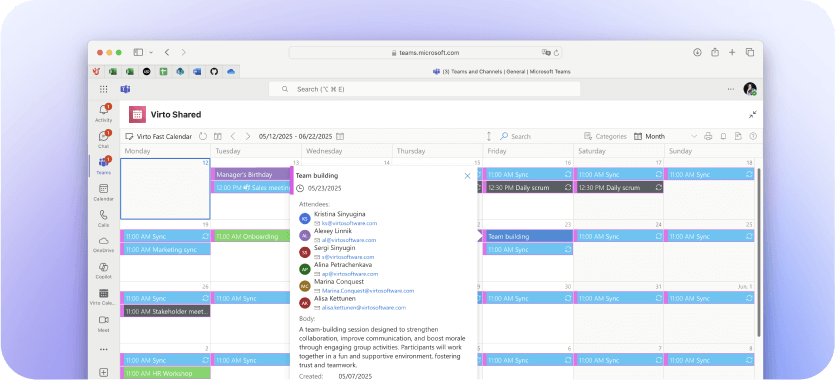Click Sergi Sinyugin's email link
The height and width of the screenshot is (380, 835).
(x=348, y=257)
